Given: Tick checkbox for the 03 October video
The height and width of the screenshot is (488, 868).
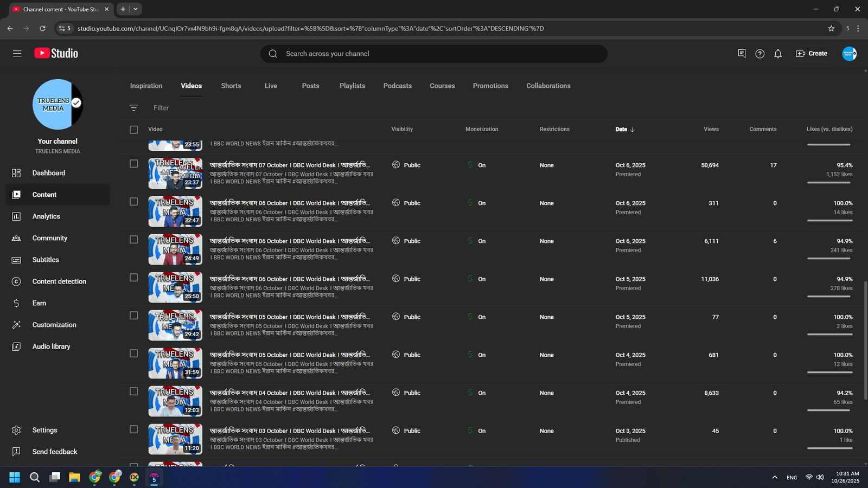Looking at the screenshot, I should point(134,429).
